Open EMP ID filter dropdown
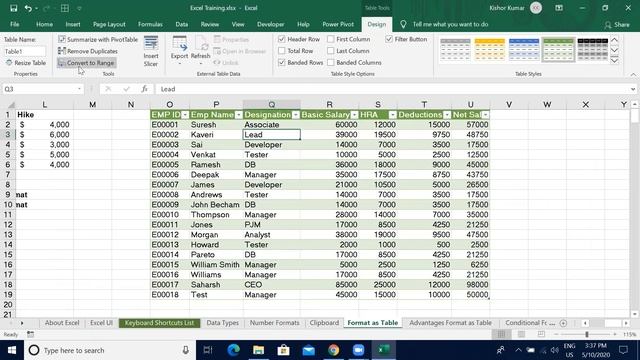Viewport: 640px width, 360px height. point(185,115)
